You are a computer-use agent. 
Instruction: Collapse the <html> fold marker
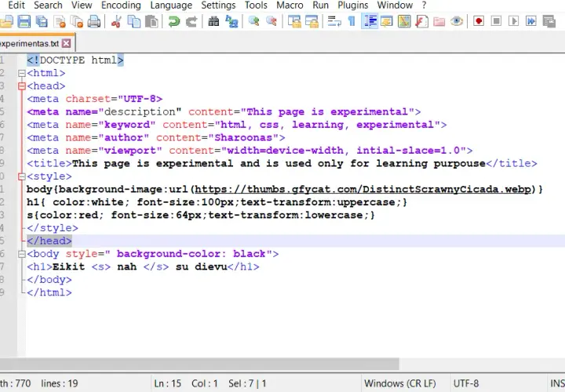click(22, 74)
